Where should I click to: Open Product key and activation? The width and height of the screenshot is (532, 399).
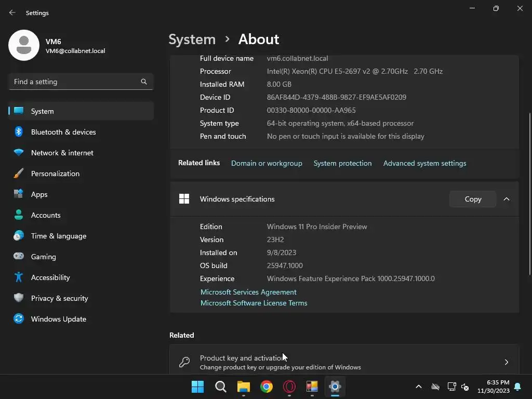point(344,361)
